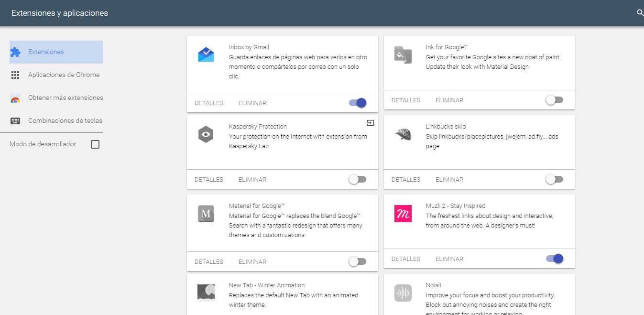Screen dimensions: 644x315
Task: Click the Linkbucks skip helmet icon
Action: click(403, 134)
